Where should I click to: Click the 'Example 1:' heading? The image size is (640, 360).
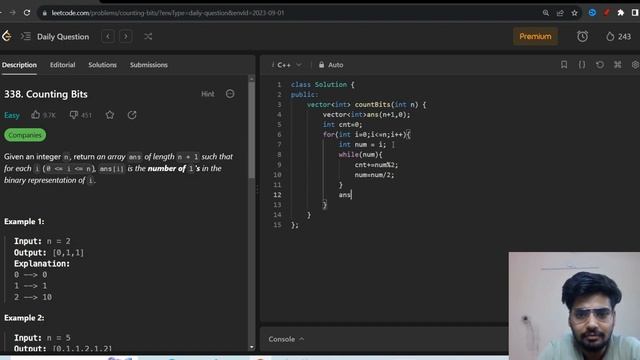point(24,222)
